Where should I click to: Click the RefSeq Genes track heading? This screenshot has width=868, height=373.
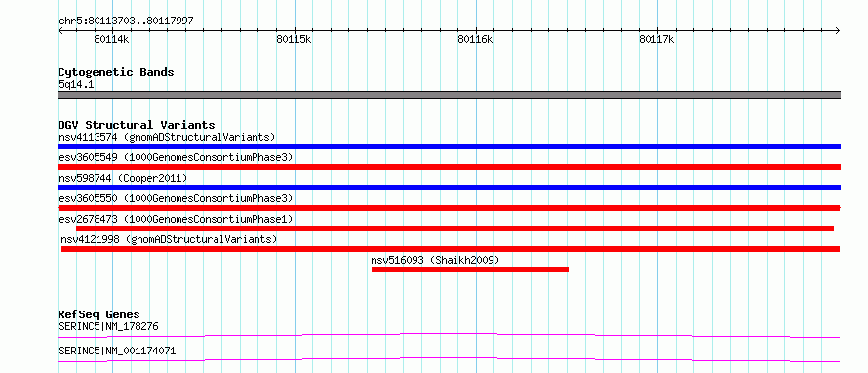[99, 314]
